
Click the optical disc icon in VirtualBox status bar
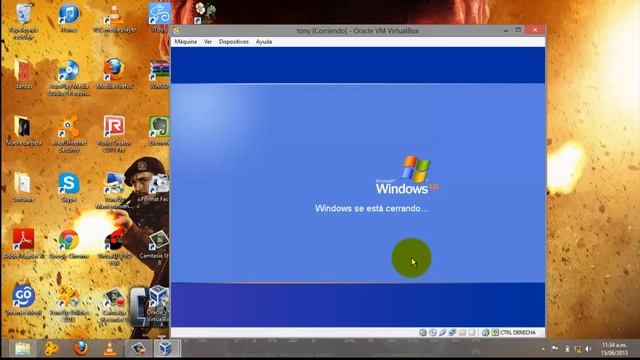pos(433,333)
